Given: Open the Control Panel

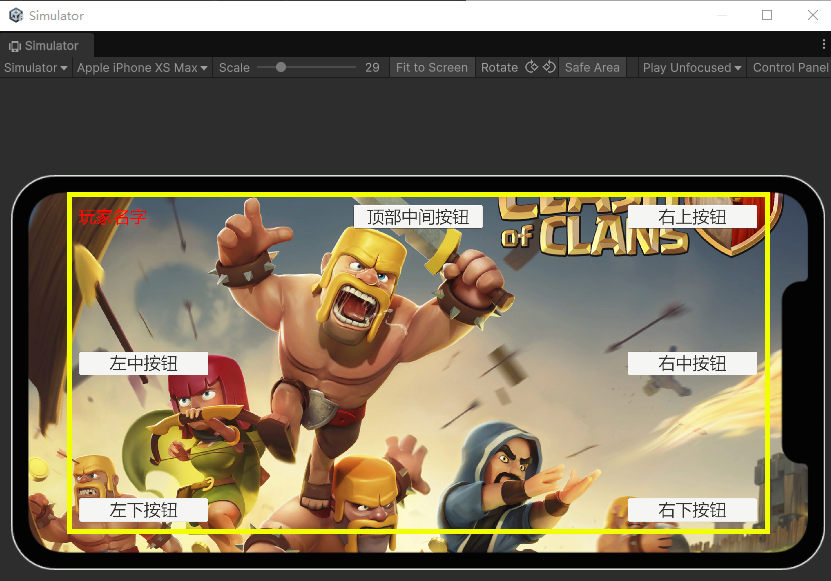Looking at the screenshot, I should [790, 68].
